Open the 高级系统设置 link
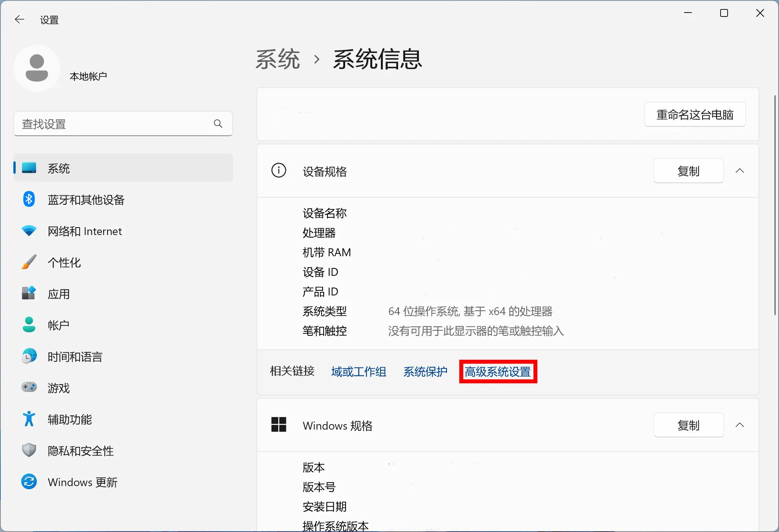 498,372
